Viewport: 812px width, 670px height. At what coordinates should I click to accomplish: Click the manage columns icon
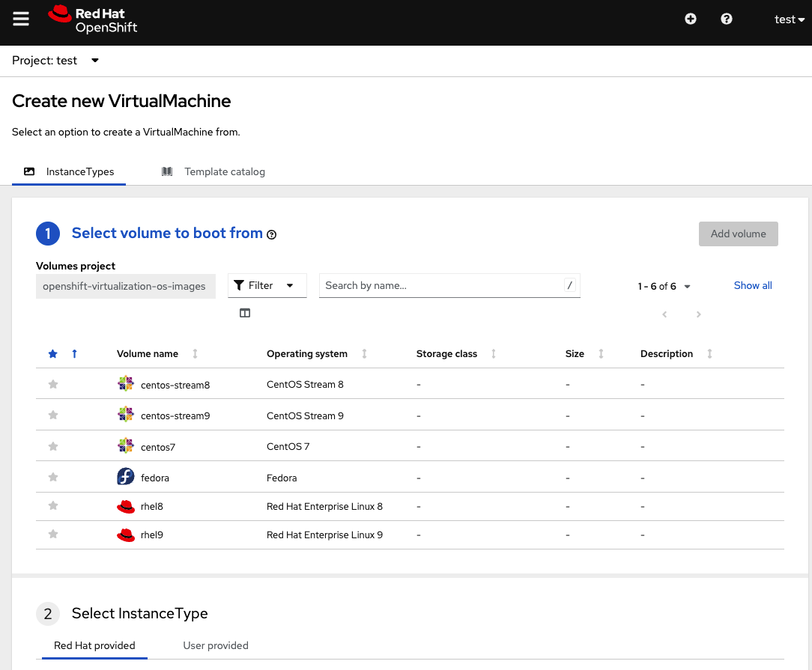(x=245, y=313)
